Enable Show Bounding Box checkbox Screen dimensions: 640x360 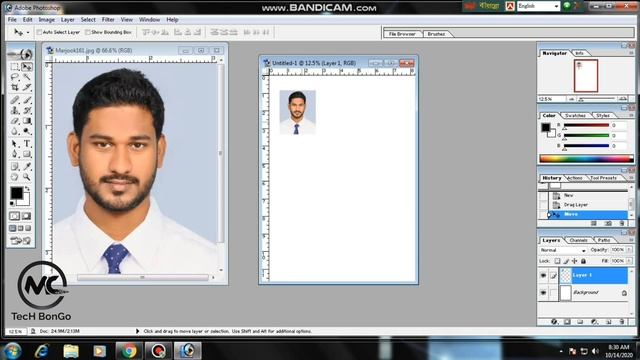point(88,32)
